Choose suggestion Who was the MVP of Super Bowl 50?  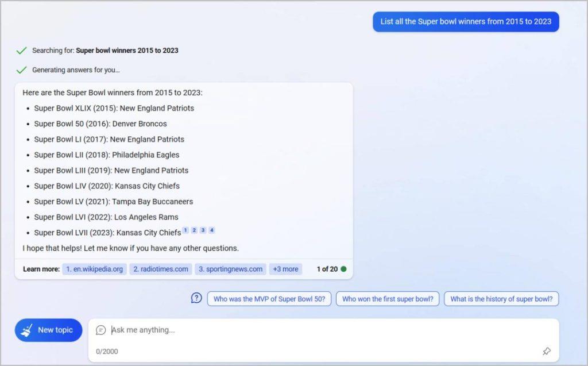269,299
